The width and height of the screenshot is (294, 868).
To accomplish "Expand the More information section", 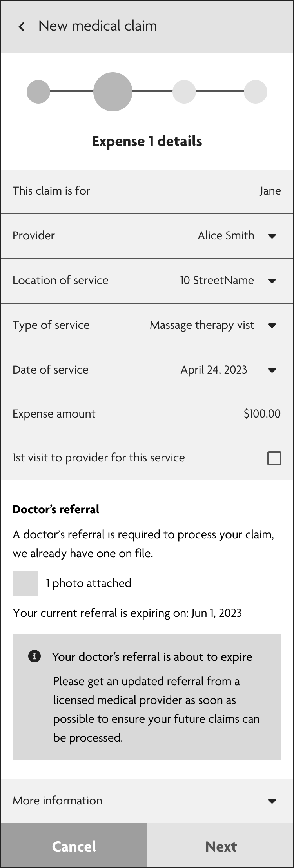I will point(272,801).
